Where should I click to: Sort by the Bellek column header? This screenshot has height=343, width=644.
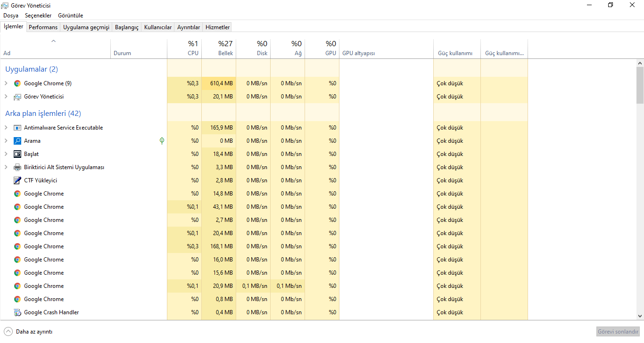click(x=219, y=49)
